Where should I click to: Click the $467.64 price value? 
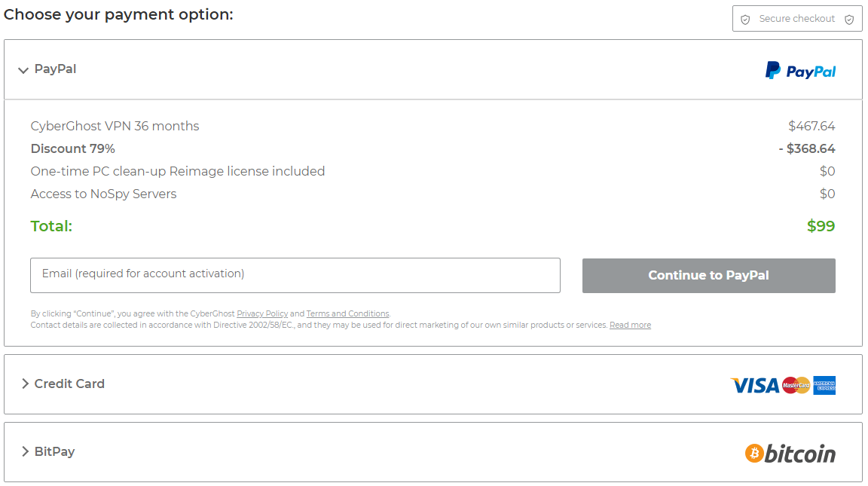click(811, 126)
